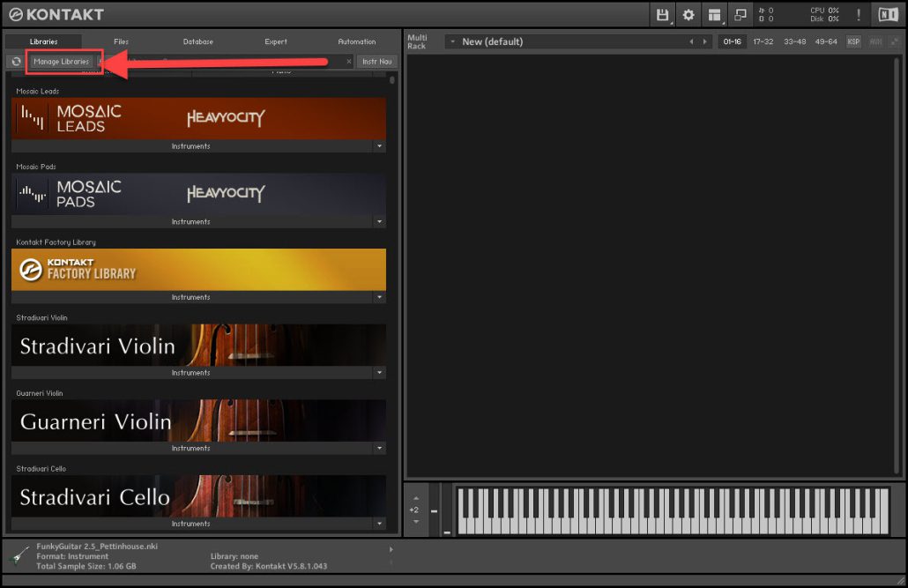Viewport: 908px width, 588px height.
Task: Show instrument pages 01-16
Action: tap(732, 41)
